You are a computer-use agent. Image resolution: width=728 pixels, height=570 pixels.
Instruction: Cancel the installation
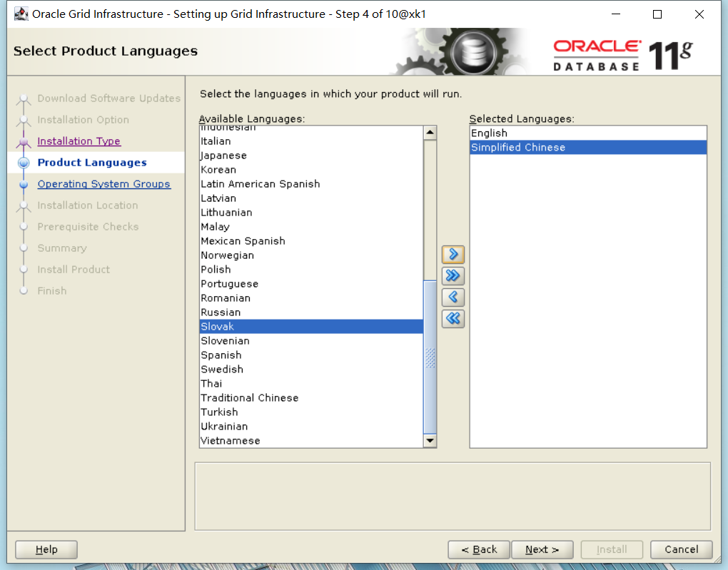[x=681, y=549]
